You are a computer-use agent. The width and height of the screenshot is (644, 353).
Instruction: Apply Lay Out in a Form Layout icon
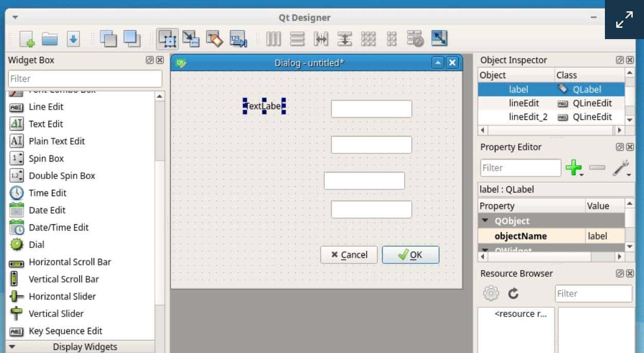[391, 39]
